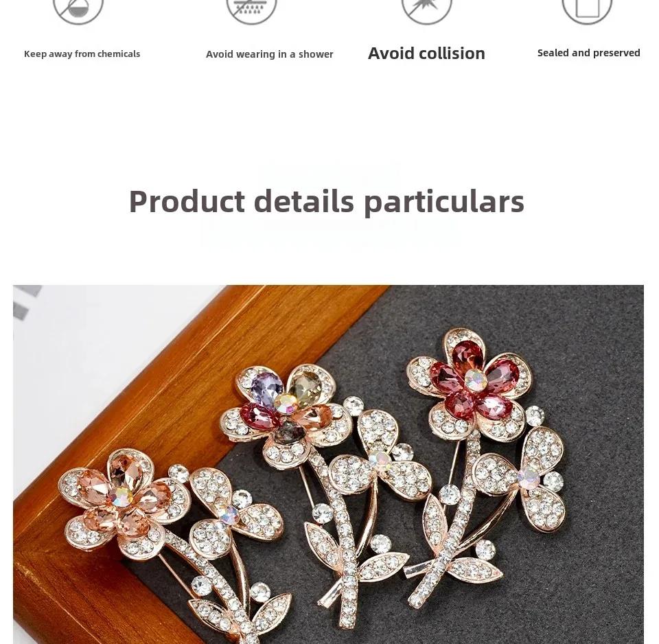This screenshot has width=659, height=644.
Task: Click the avoid shower icon
Action: click(x=251, y=10)
